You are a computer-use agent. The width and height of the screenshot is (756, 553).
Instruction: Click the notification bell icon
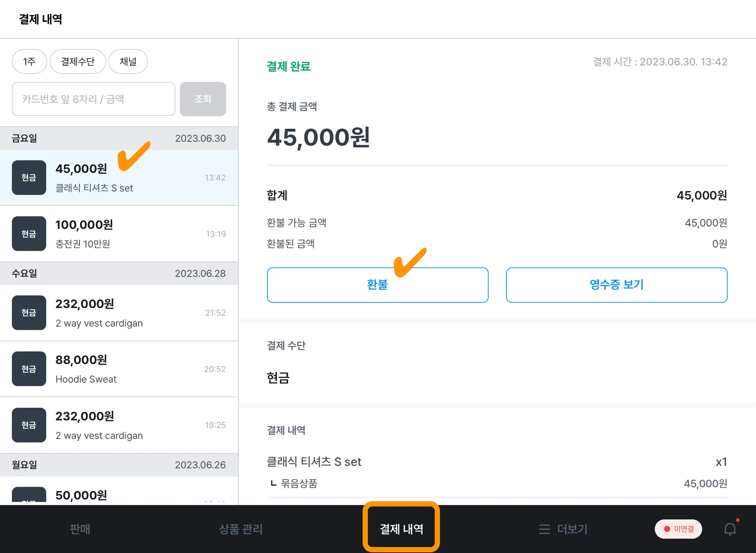(x=730, y=529)
